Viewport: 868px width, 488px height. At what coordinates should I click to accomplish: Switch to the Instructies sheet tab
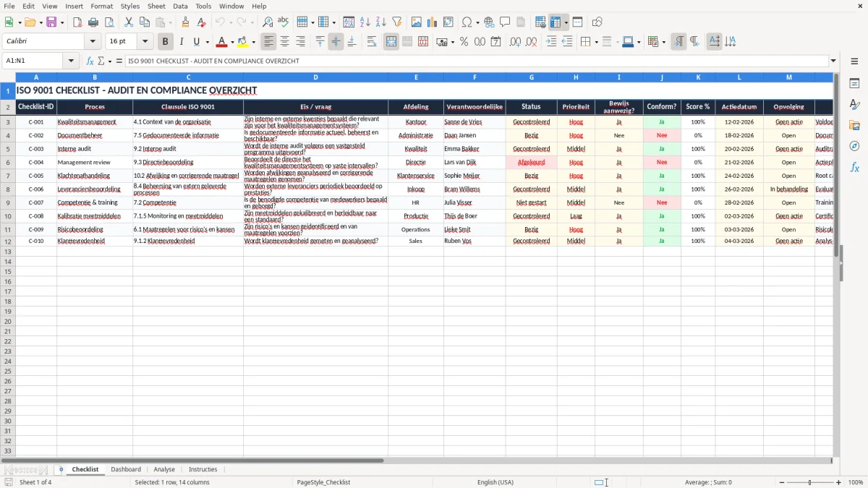coord(203,469)
